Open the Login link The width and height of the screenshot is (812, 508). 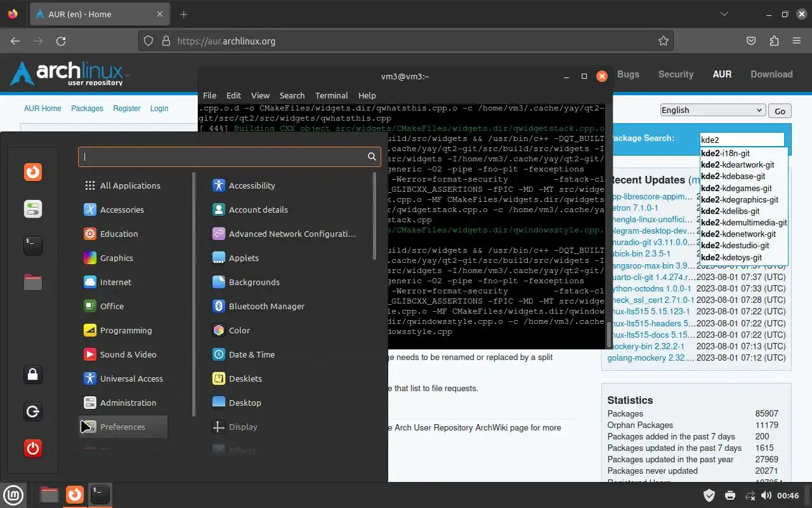(159, 109)
